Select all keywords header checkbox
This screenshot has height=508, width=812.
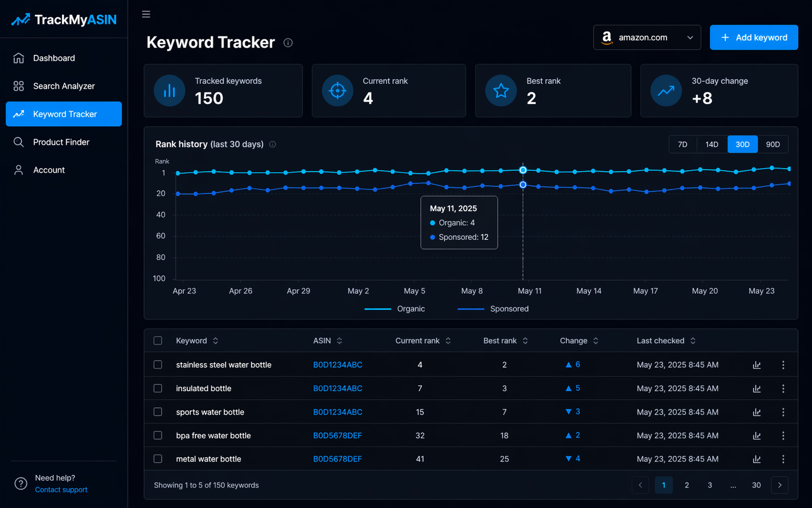158,341
